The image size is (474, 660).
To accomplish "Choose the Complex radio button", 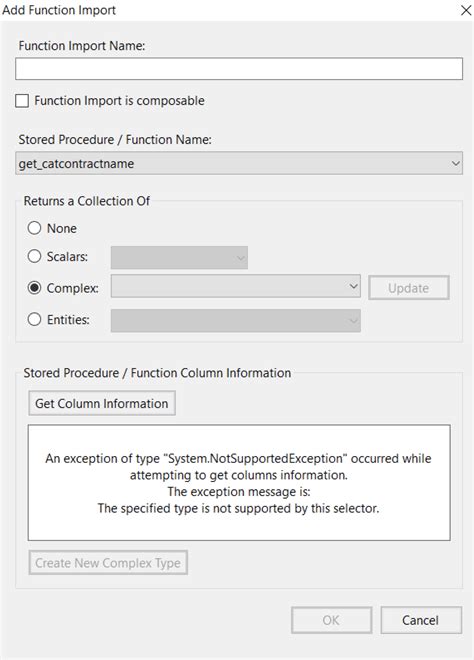I will click(34, 288).
